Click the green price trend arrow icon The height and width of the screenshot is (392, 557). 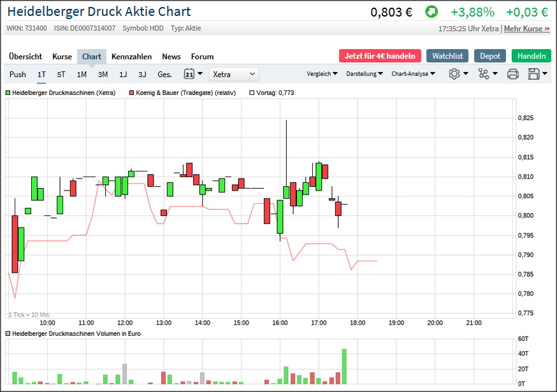click(x=431, y=12)
